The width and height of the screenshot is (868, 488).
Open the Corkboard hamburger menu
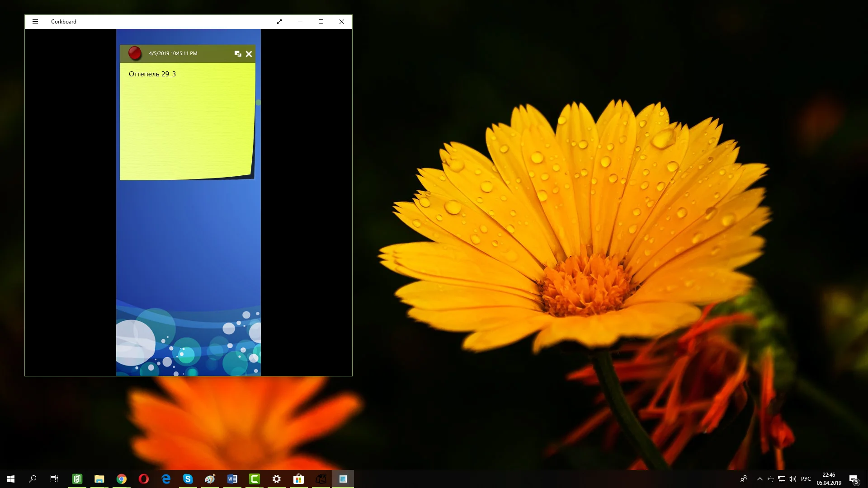(35, 22)
